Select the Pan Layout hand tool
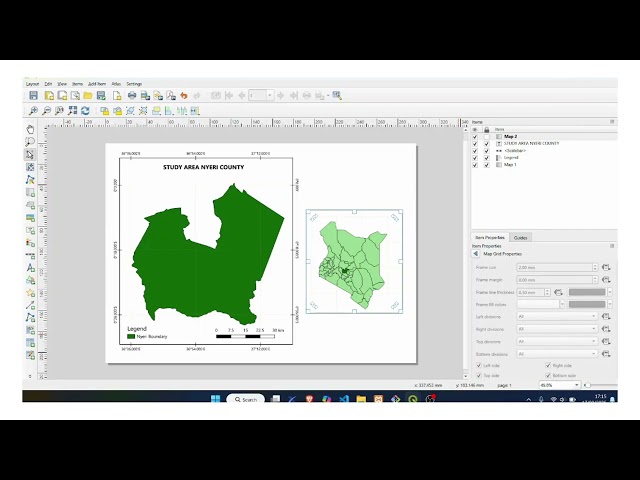Image resolution: width=640 pixels, height=480 pixels. coord(30,130)
